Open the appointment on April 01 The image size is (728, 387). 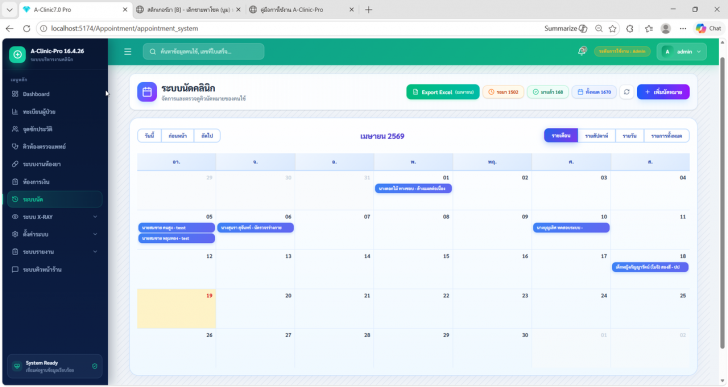coord(413,188)
